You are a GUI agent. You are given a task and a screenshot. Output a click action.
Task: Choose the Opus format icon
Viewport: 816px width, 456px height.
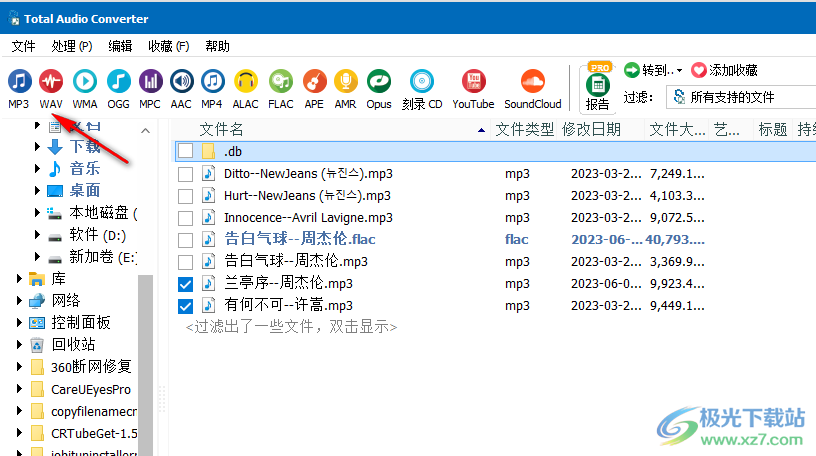379,89
